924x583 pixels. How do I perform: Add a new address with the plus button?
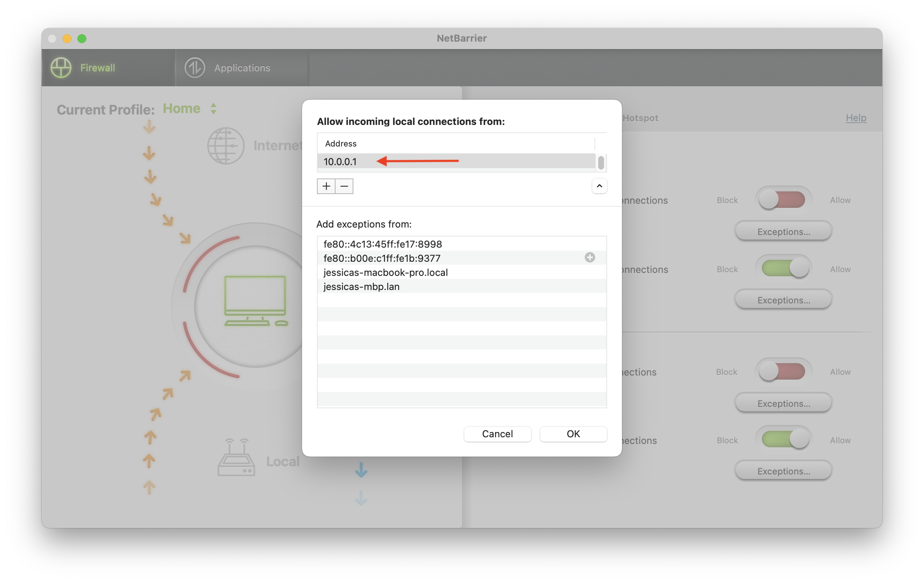(326, 186)
